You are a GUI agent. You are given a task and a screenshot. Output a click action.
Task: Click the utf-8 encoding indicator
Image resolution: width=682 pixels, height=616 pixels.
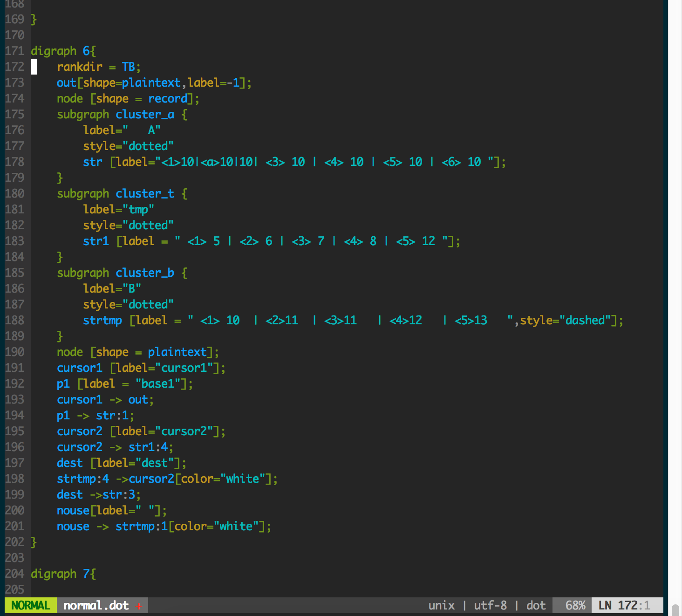point(490,605)
